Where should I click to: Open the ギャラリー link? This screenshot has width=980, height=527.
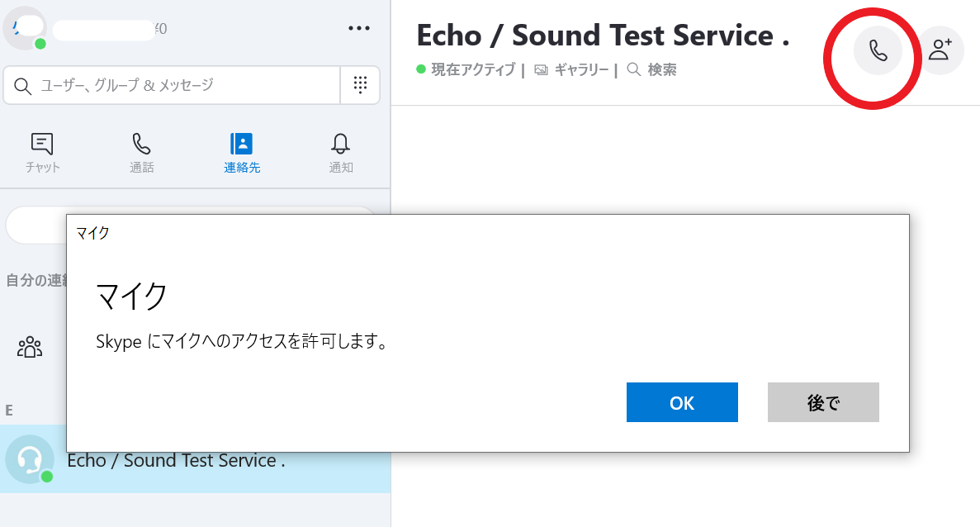tap(572, 70)
